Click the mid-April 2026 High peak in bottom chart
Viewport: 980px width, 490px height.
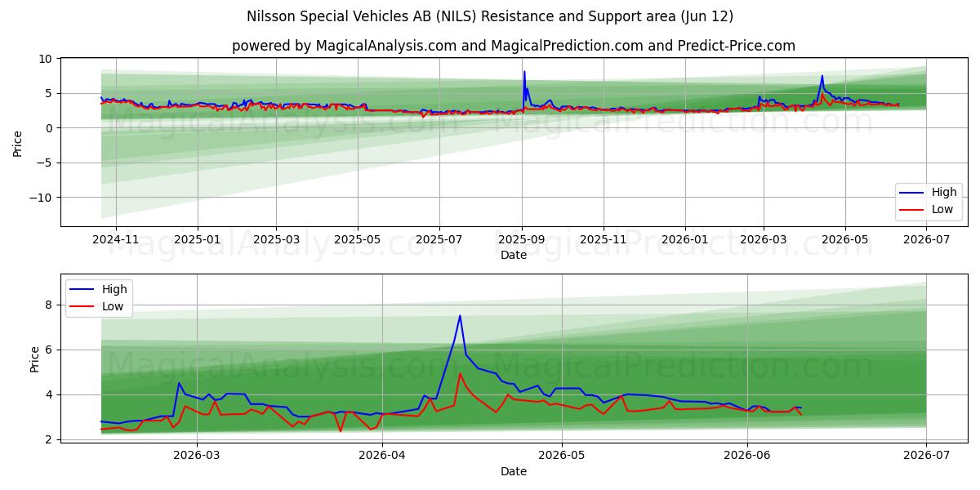coord(460,316)
